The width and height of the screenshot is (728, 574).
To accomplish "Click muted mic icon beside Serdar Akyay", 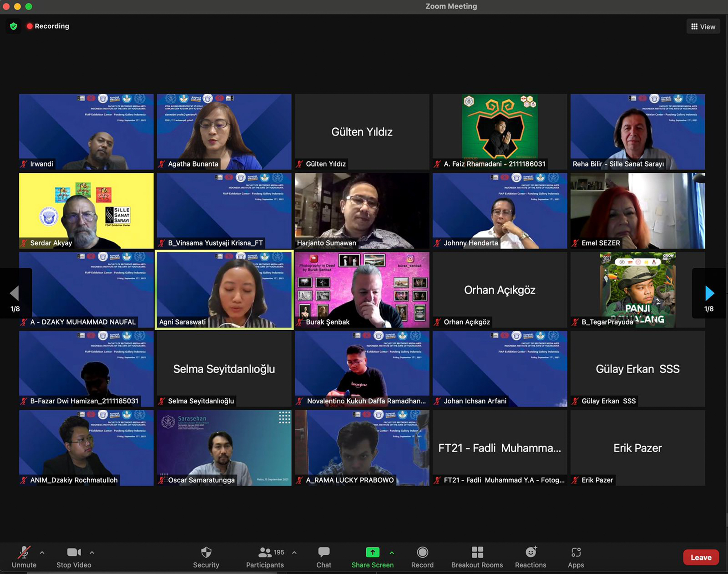I will point(24,243).
